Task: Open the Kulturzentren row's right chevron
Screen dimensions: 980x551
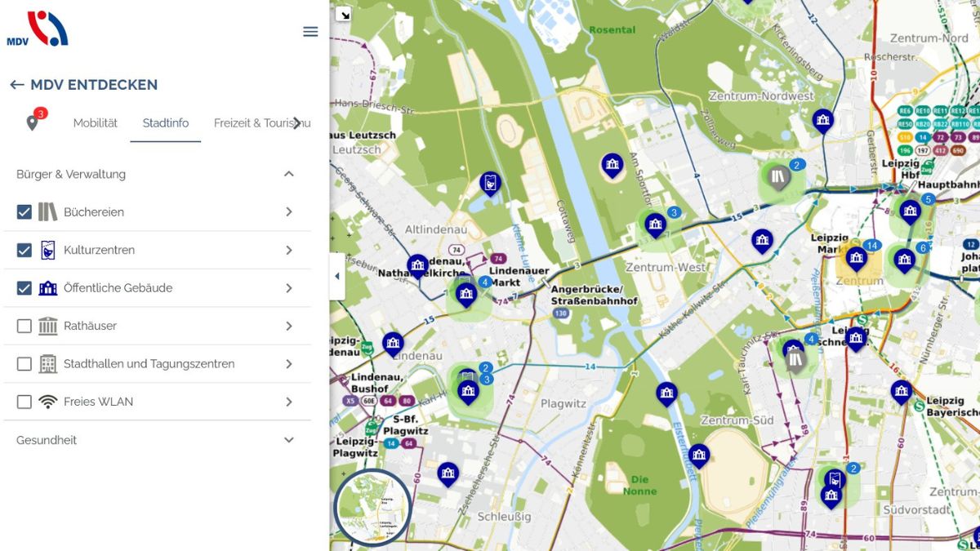Action: pyautogui.click(x=289, y=250)
